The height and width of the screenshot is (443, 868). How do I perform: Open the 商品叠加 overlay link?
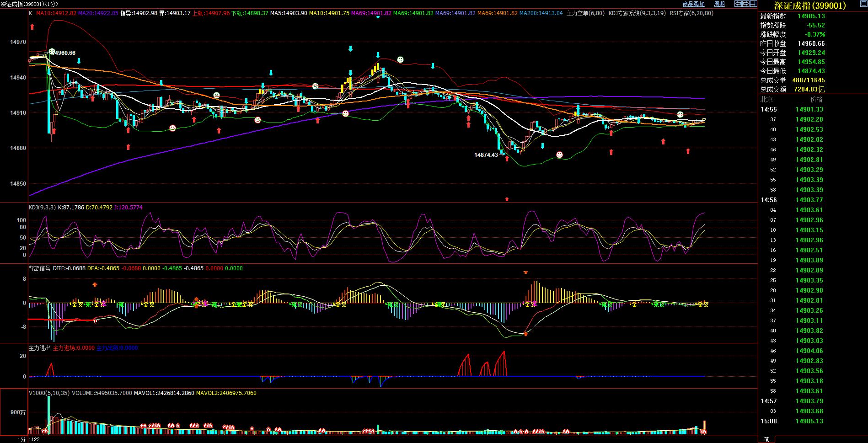693,4
